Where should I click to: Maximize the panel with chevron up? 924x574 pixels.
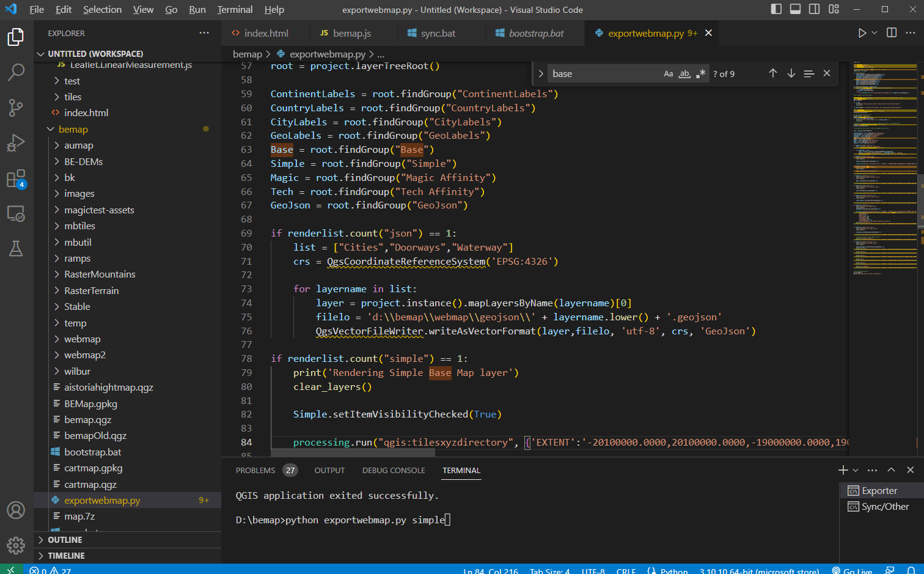tap(892, 470)
